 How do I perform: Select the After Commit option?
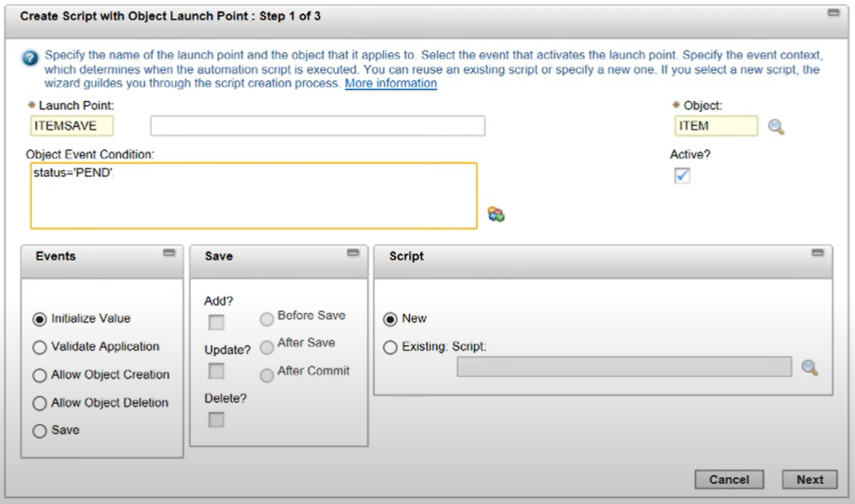(266, 375)
